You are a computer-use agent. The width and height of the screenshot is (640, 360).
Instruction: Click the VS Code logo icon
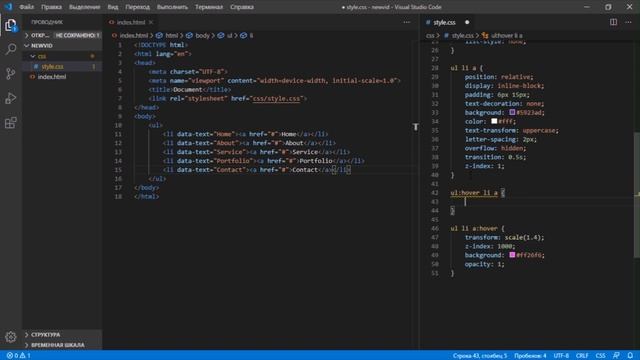[x=8, y=7]
